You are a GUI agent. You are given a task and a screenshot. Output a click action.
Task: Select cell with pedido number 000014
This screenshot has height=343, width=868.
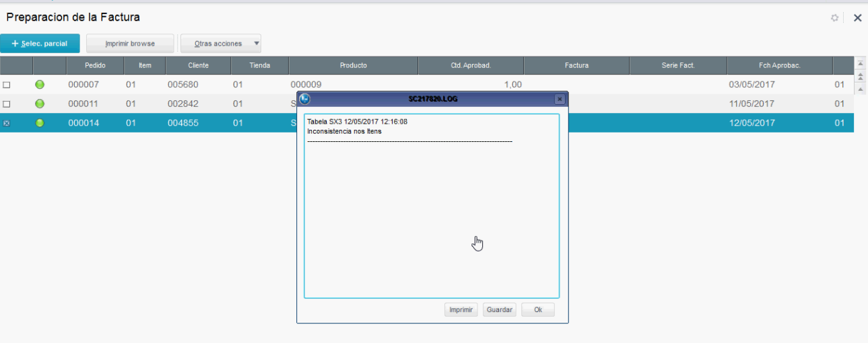84,123
